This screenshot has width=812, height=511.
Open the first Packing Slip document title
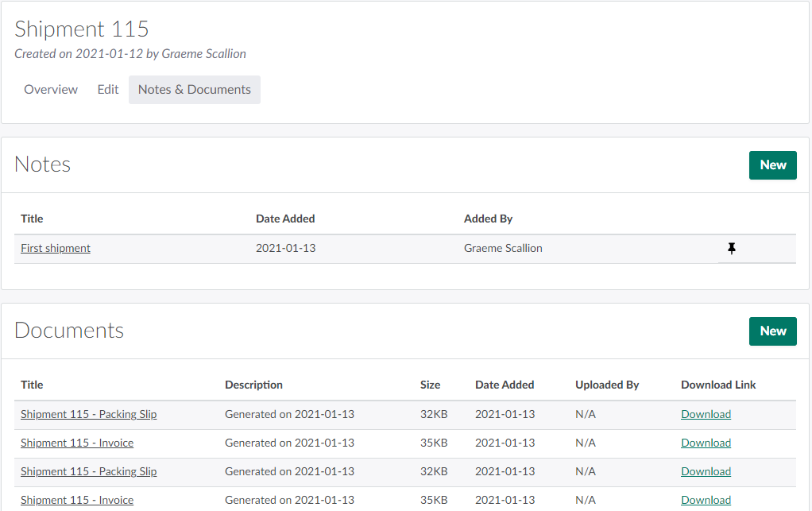click(x=89, y=414)
